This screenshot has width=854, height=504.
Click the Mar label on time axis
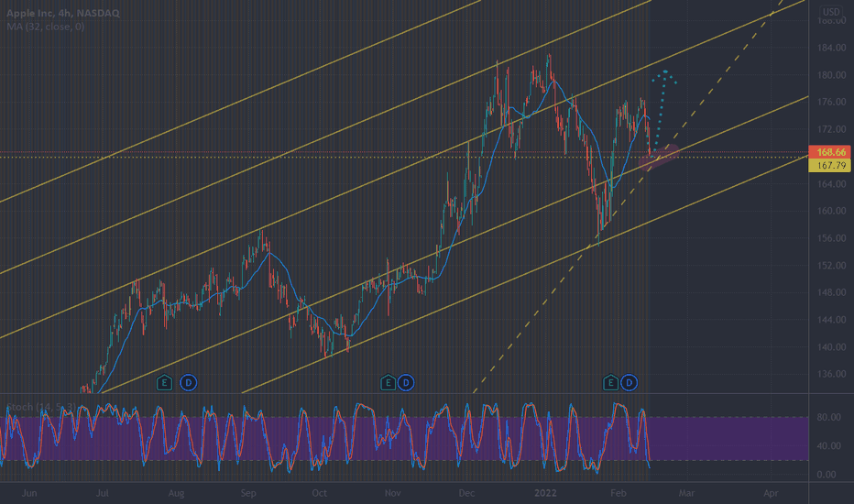click(x=686, y=493)
